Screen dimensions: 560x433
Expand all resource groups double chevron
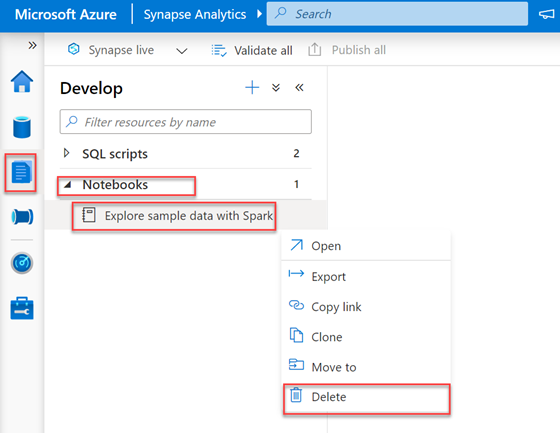(276, 88)
